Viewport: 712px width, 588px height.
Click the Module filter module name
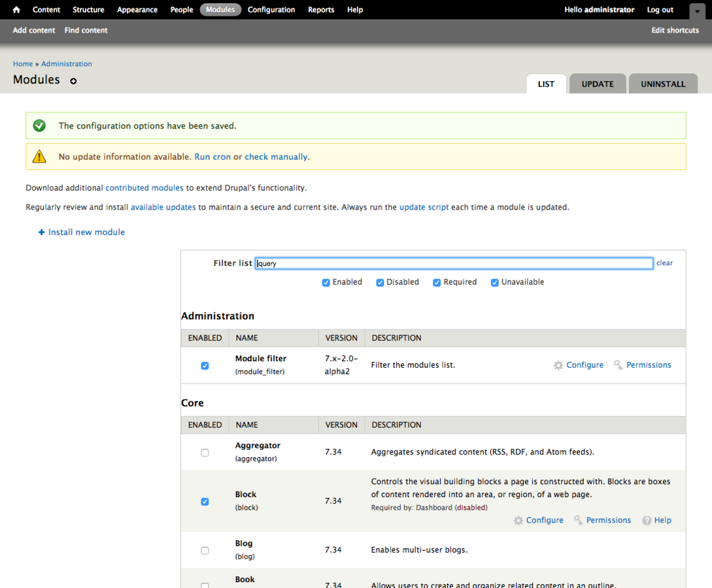click(x=261, y=359)
